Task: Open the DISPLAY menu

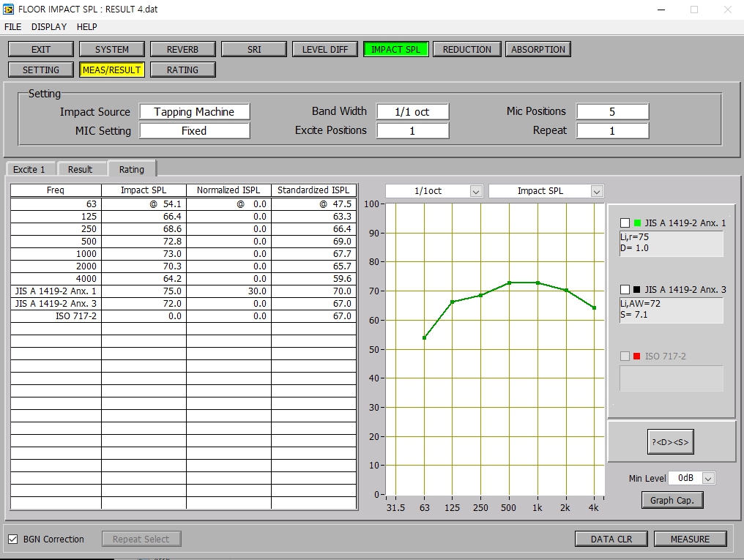Action: [49, 27]
